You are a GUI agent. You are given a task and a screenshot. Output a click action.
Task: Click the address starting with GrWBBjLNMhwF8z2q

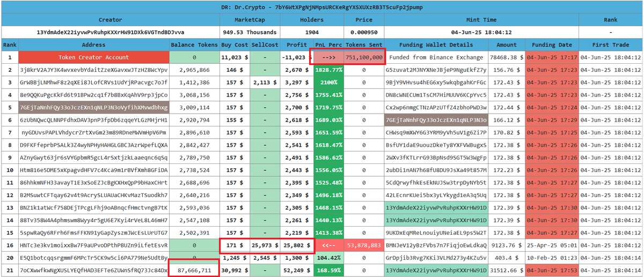pyautogui.click(x=93, y=83)
